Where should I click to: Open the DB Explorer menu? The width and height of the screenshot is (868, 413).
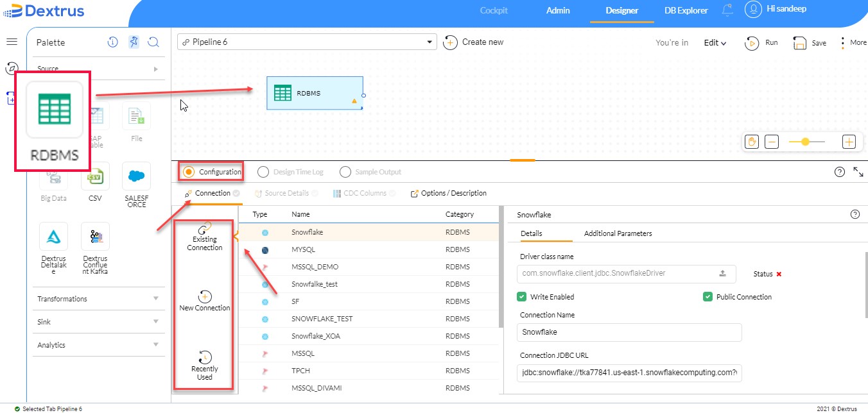tap(686, 10)
